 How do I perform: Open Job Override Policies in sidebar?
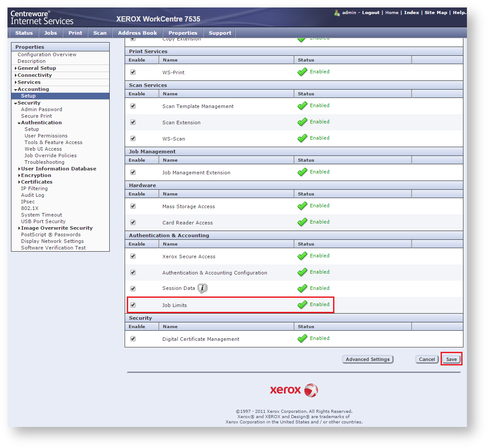click(51, 155)
